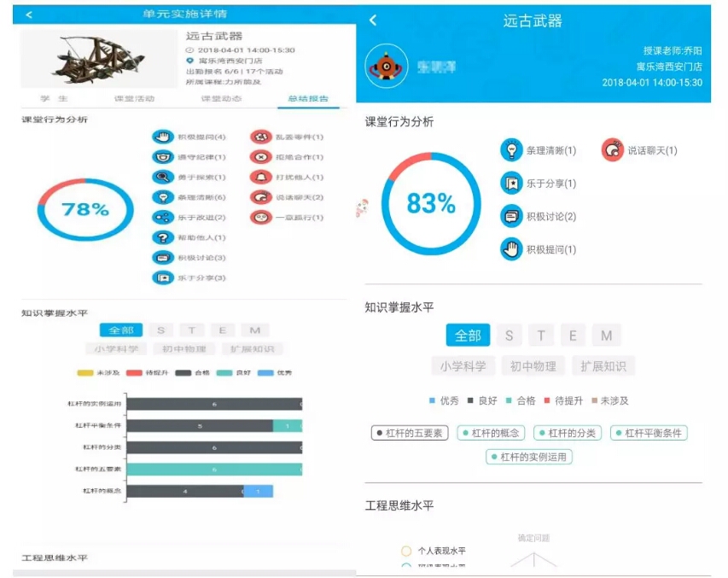
Task: Click the 条理清晰(1) lightbulb icon in right panel
Action: coord(511,150)
